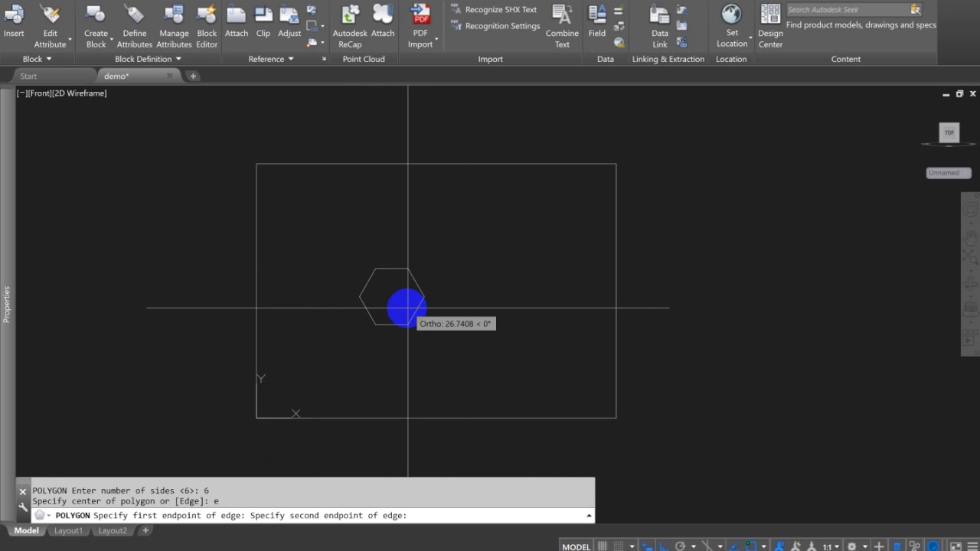Click in the Search Autodesk Seek field
The height and width of the screenshot is (551, 980).
[847, 10]
